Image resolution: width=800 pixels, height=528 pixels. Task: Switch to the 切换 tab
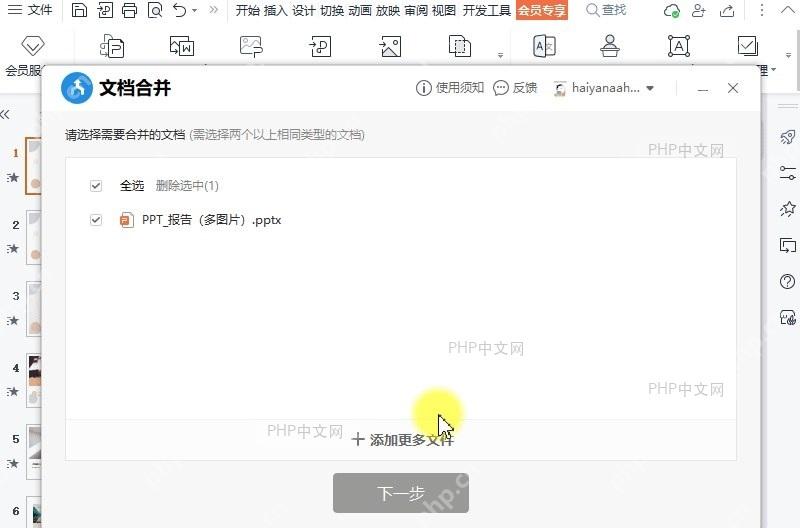coord(332,10)
